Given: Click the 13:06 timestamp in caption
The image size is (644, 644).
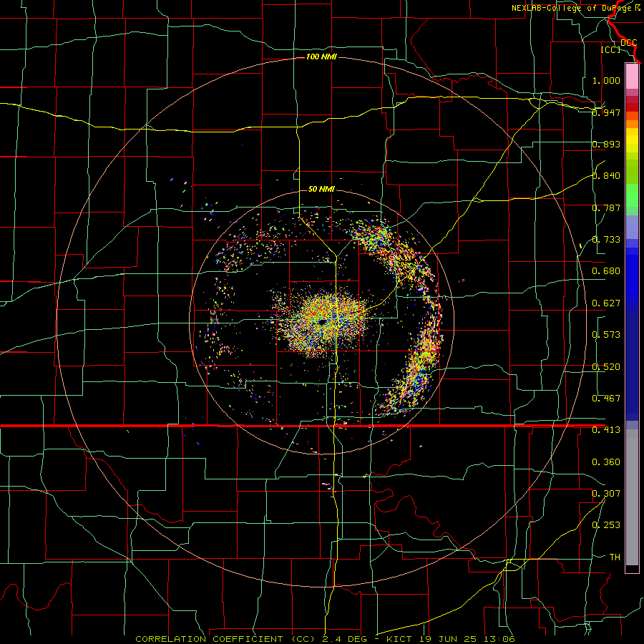Looking at the screenshot, I should click(499, 639).
